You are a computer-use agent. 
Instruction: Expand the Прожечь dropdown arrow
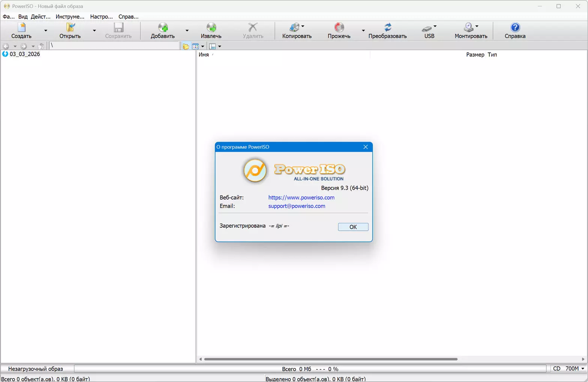tap(363, 30)
